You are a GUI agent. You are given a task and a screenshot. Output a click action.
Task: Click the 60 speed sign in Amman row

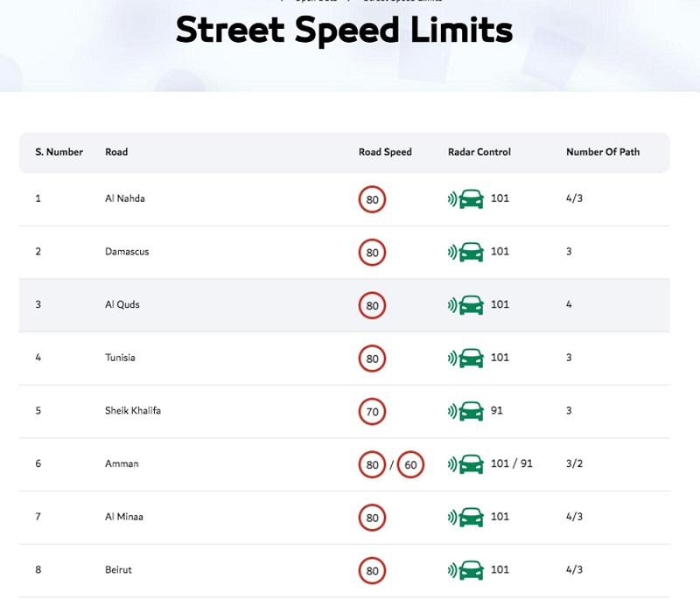pyautogui.click(x=410, y=464)
